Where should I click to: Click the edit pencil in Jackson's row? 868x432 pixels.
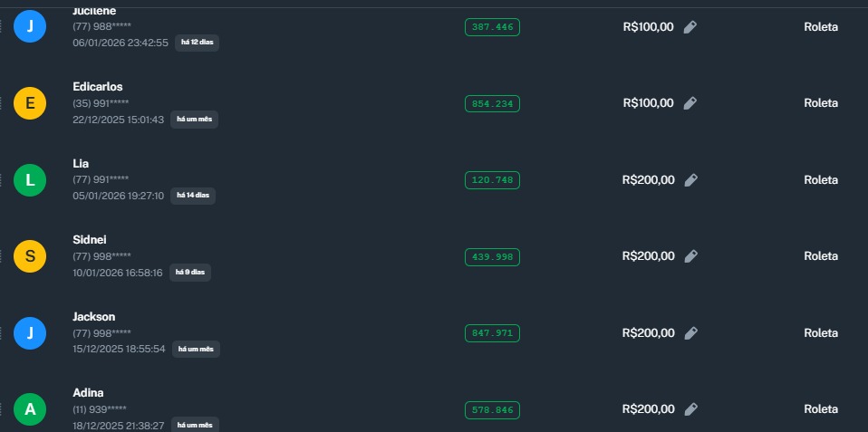click(x=690, y=333)
